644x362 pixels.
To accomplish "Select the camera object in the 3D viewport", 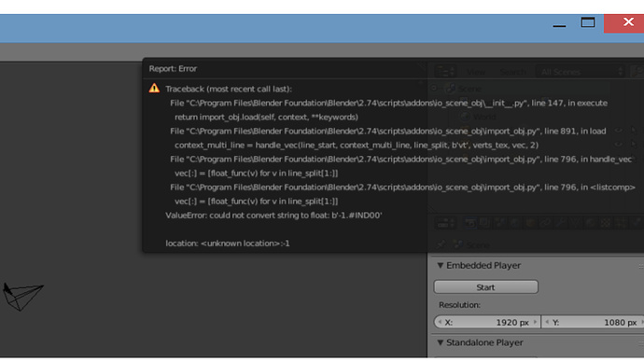I will 22,296.
